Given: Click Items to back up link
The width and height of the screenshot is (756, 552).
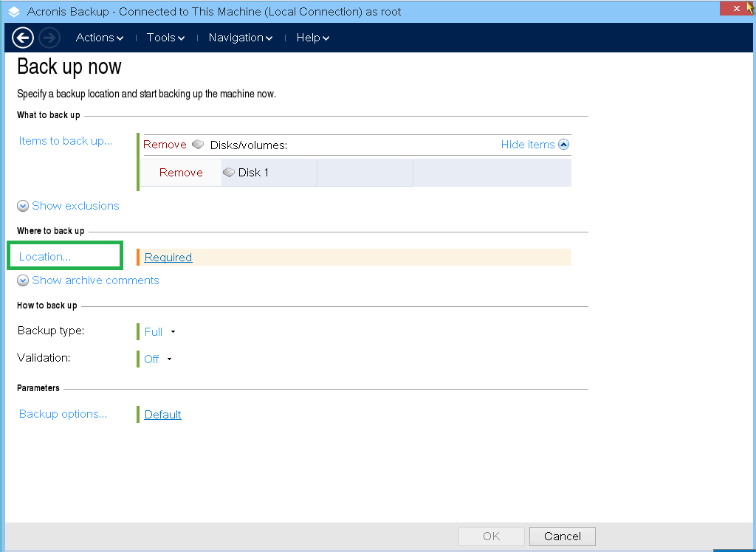Looking at the screenshot, I should click(66, 141).
